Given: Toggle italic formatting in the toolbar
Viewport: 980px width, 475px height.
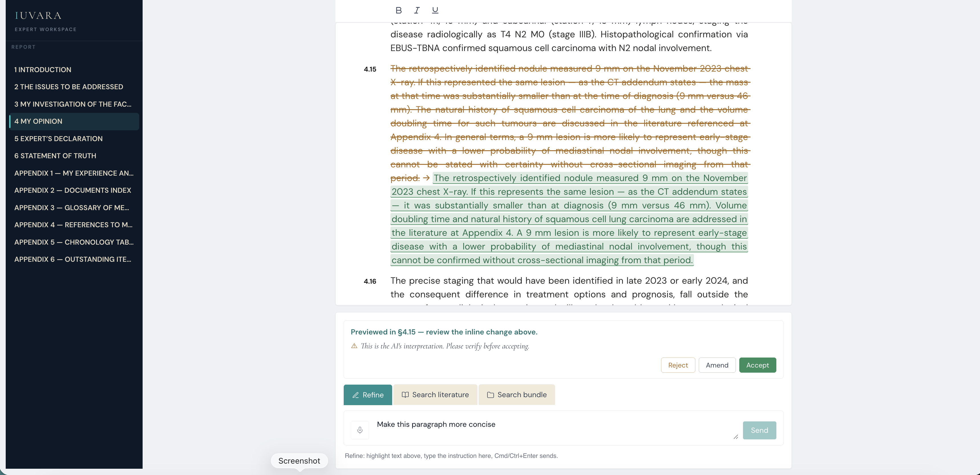Looking at the screenshot, I should (x=417, y=10).
